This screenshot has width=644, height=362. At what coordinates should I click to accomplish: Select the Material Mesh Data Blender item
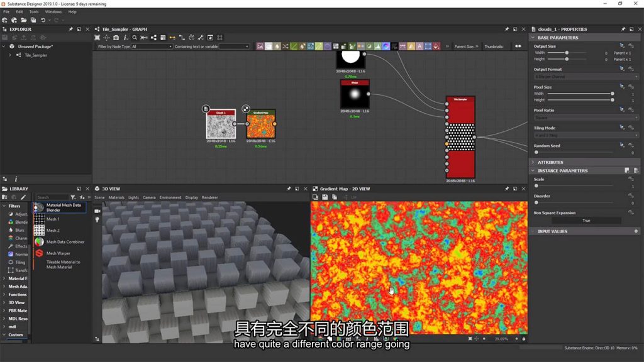click(x=60, y=207)
